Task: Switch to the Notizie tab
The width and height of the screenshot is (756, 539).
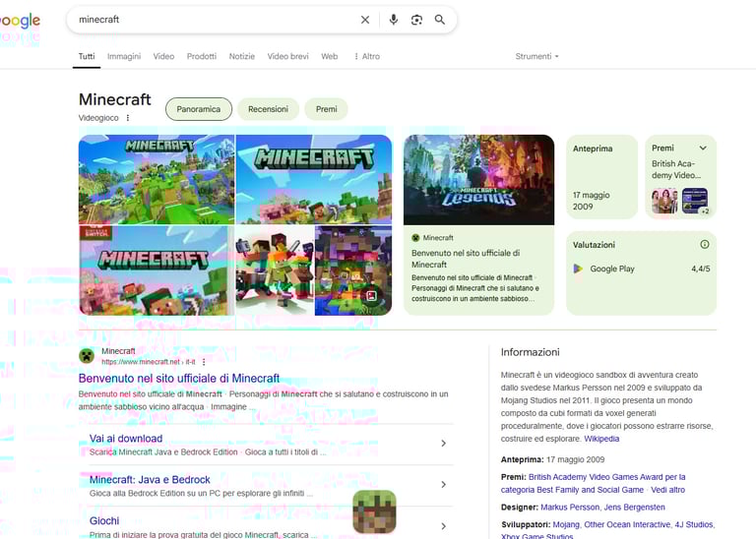Action: (x=241, y=56)
